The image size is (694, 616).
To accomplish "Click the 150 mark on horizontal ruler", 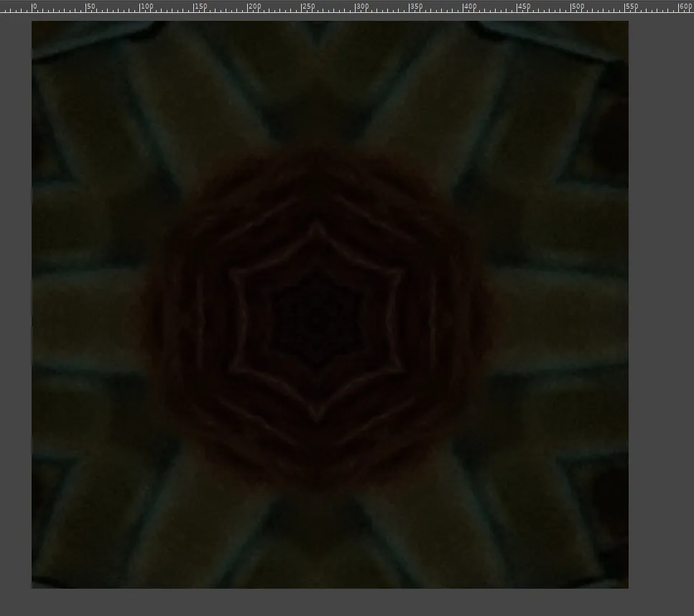I will [200, 6].
